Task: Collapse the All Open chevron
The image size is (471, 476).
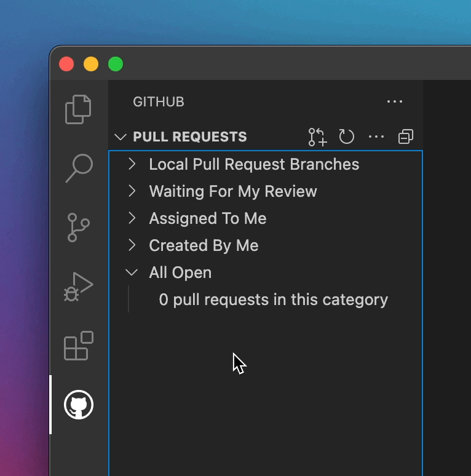Action: tap(132, 272)
